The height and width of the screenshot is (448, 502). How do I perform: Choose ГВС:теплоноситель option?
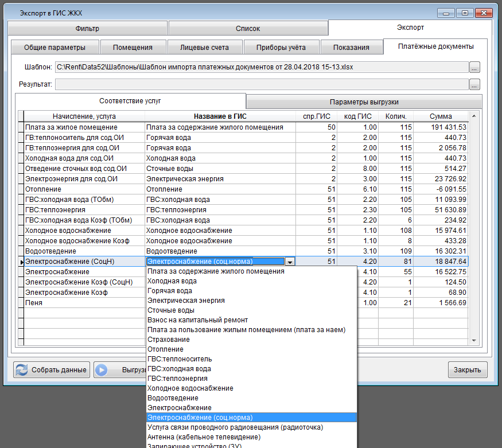(x=251, y=359)
